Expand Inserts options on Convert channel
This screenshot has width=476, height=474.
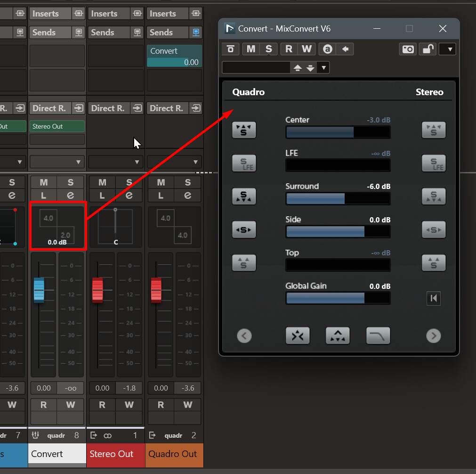(x=79, y=13)
